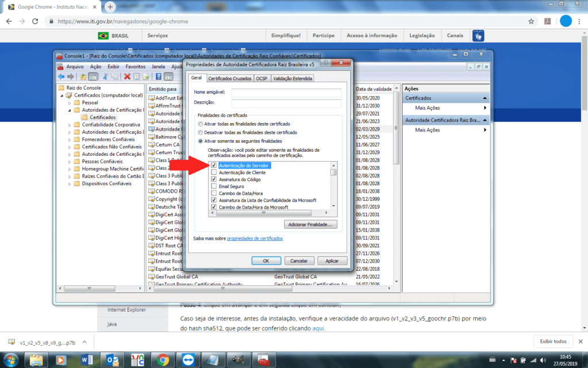Toggle the action pane icon in toolbar

(168, 76)
